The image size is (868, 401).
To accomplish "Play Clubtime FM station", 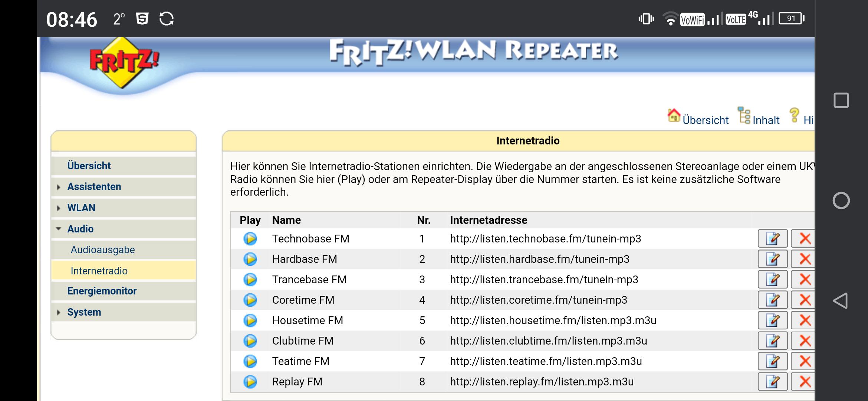I will pyautogui.click(x=250, y=341).
